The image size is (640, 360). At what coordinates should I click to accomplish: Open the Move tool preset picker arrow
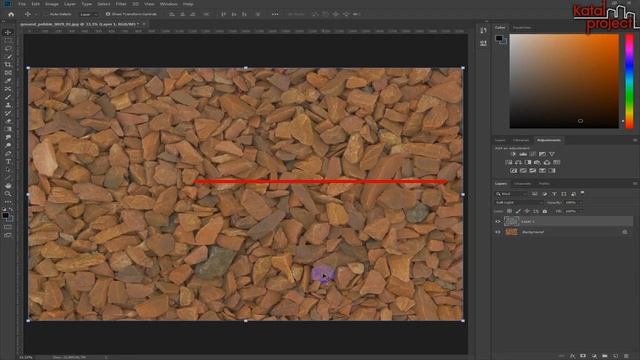tap(36, 14)
